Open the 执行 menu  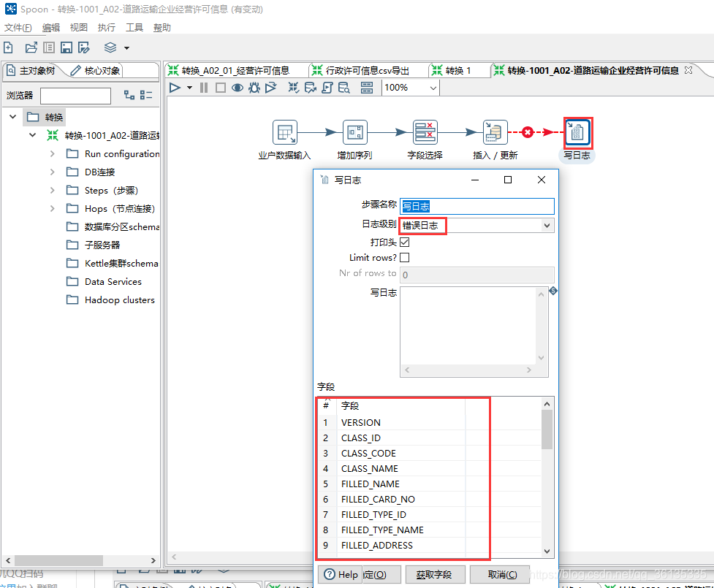pos(107,27)
